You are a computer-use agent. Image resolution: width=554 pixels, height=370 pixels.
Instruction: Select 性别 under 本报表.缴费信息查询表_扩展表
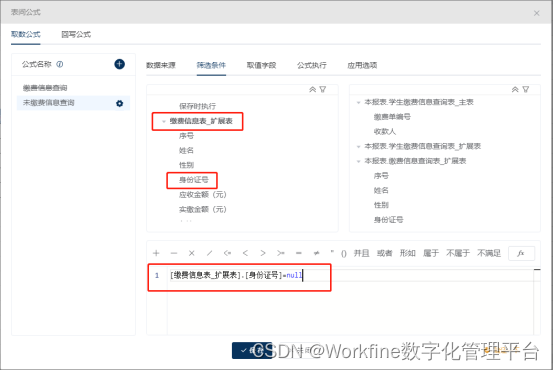(381, 205)
